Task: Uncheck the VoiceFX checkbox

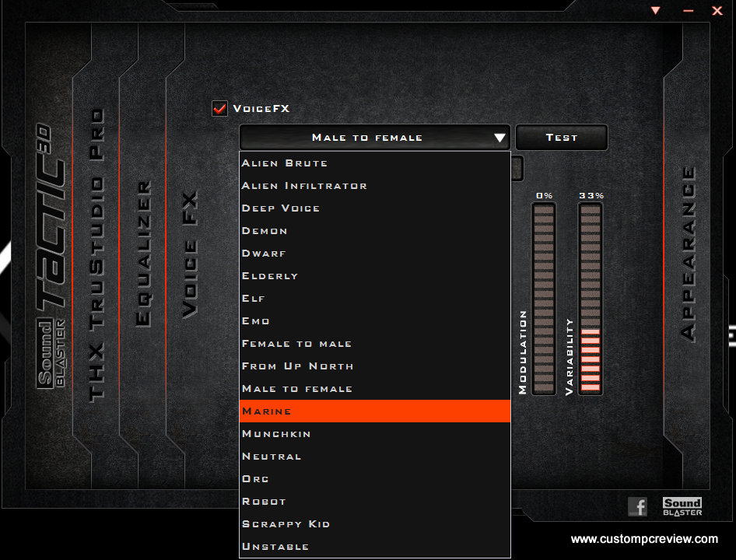Action: (x=219, y=108)
